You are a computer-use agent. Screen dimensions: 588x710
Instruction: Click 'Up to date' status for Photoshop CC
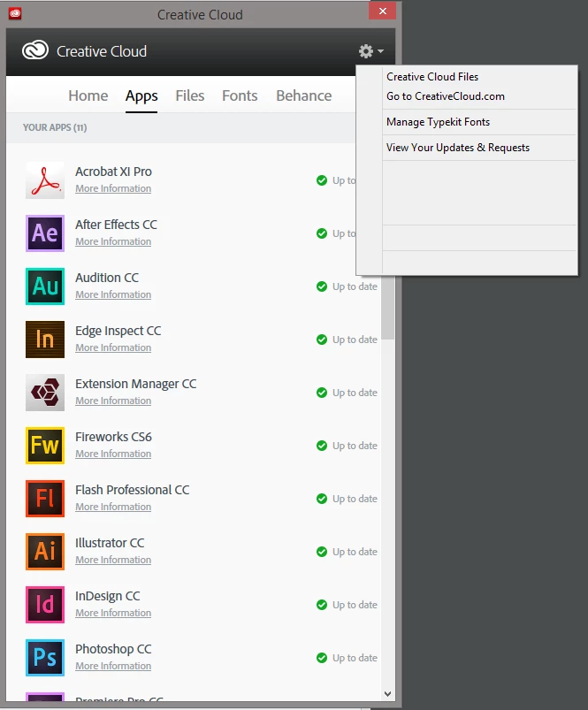pos(355,658)
